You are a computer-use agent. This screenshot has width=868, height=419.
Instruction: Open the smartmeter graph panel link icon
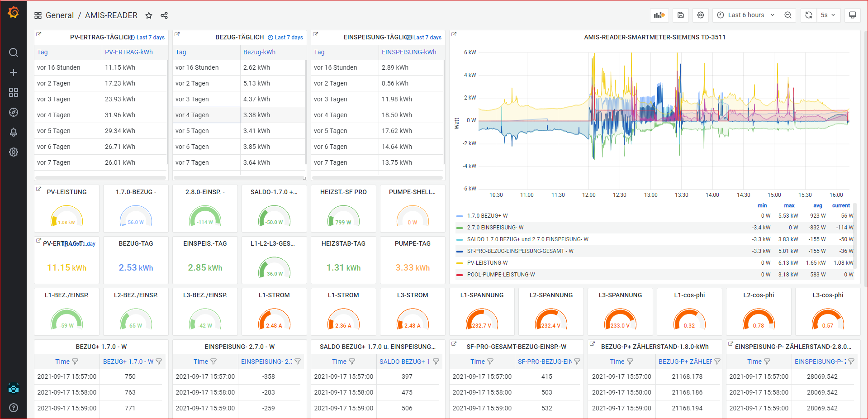tap(454, 34)
